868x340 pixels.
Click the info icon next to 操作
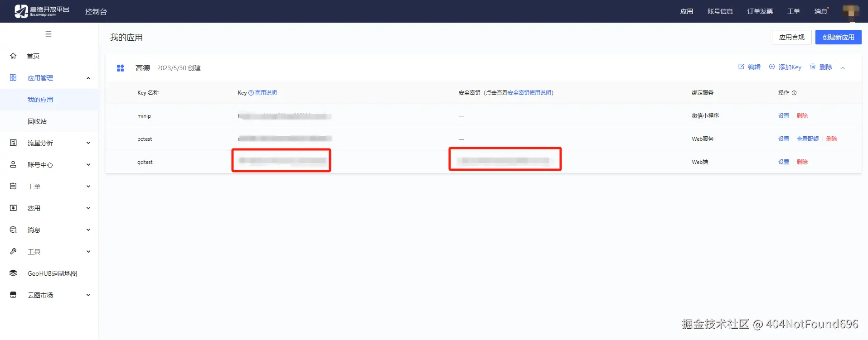pyautogui.click(x=794, y=93)
